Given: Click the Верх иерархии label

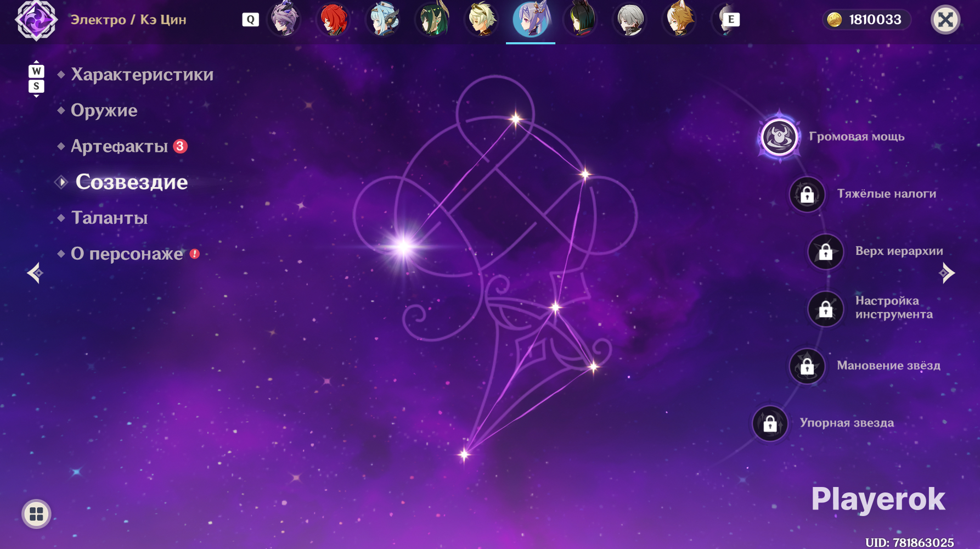Looking at the screenshot, I should [899, 251].
